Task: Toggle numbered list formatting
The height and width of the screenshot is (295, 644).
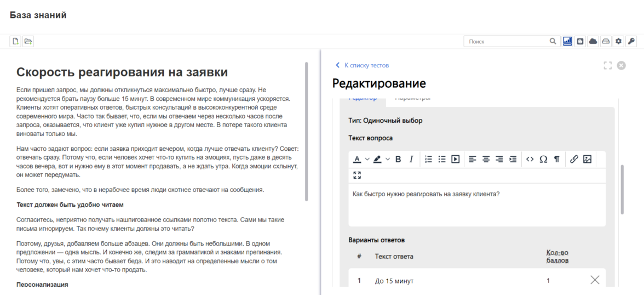Action: 429,159
